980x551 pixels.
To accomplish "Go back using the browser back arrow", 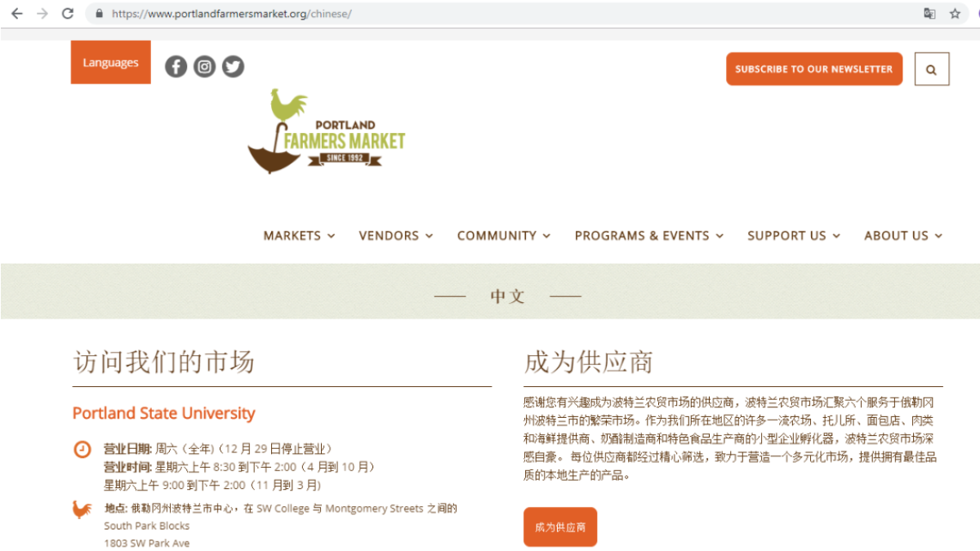I will pyautogui.click(x=16, y=13).
